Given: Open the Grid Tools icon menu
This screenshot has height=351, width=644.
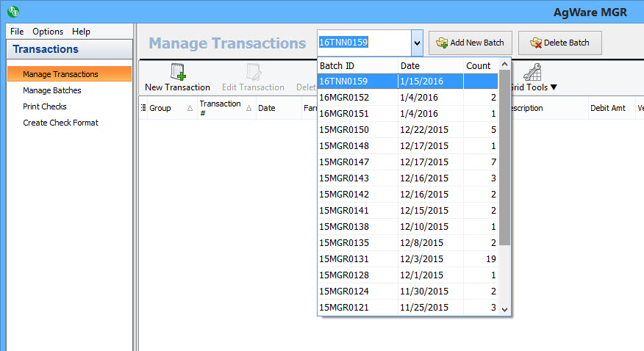Looking at the screenshot, I should tap(532, 72).
